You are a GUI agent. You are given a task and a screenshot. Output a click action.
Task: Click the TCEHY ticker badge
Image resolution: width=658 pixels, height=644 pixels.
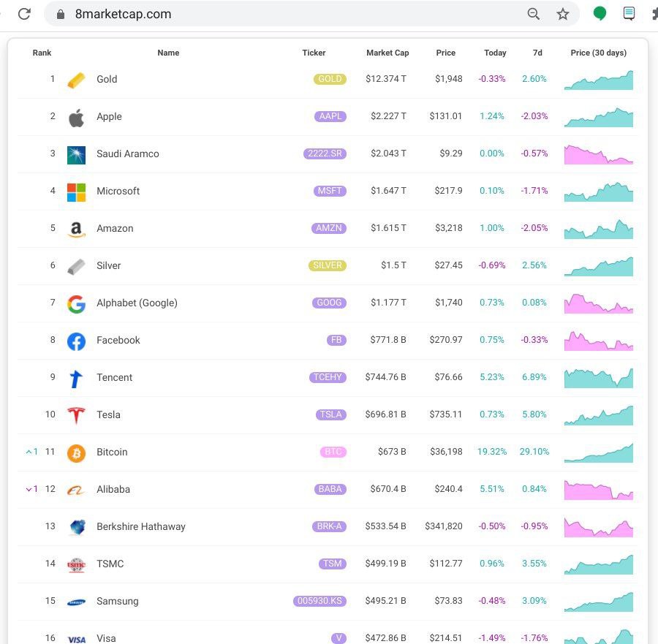(328, 377)
